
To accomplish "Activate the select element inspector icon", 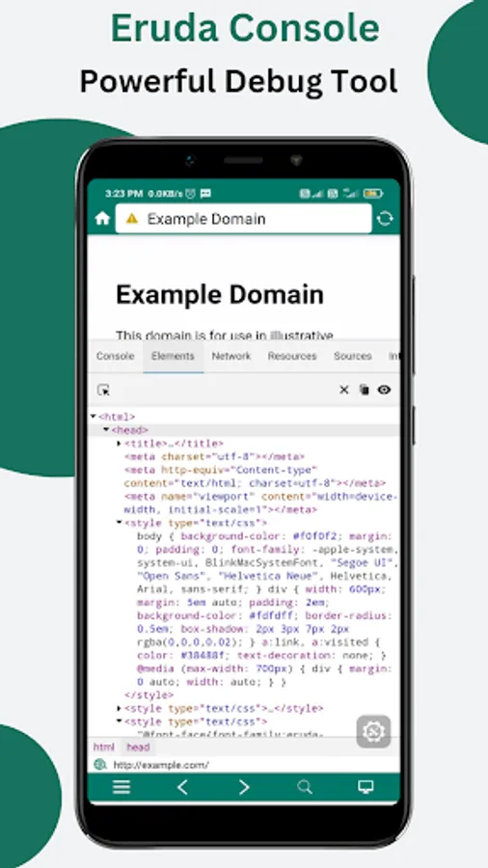I will [x=103, y=390].
